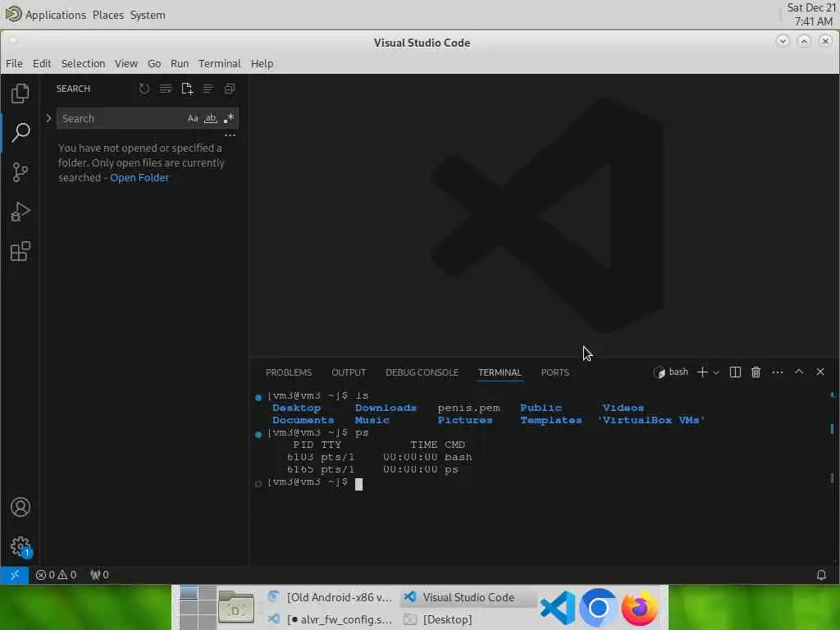Open the File menu

15,63
